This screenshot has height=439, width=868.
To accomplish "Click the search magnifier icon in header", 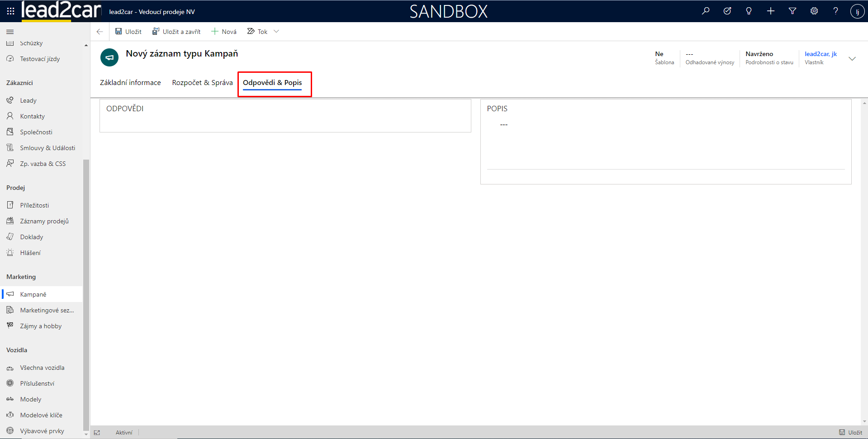I will point(706,11).
